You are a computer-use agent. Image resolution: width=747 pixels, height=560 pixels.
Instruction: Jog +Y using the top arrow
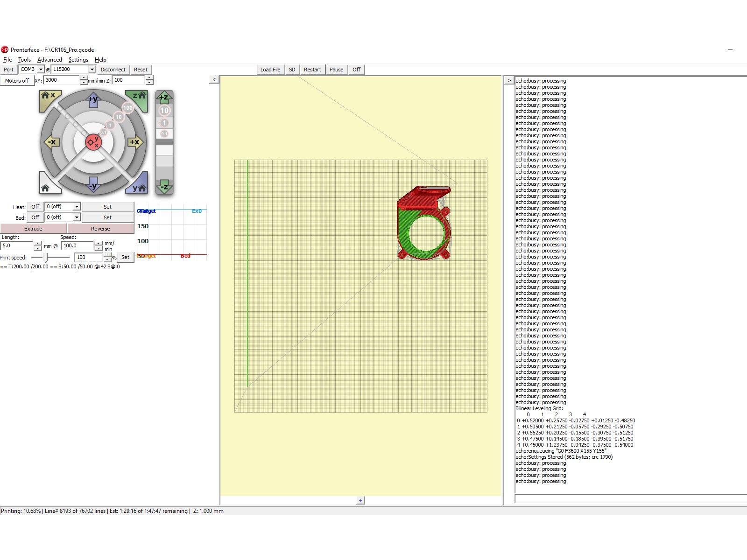click(93, 99)
